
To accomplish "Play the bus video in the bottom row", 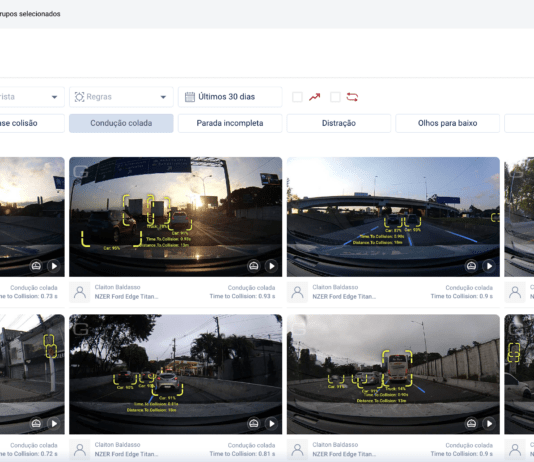I will tap(489, 424).
